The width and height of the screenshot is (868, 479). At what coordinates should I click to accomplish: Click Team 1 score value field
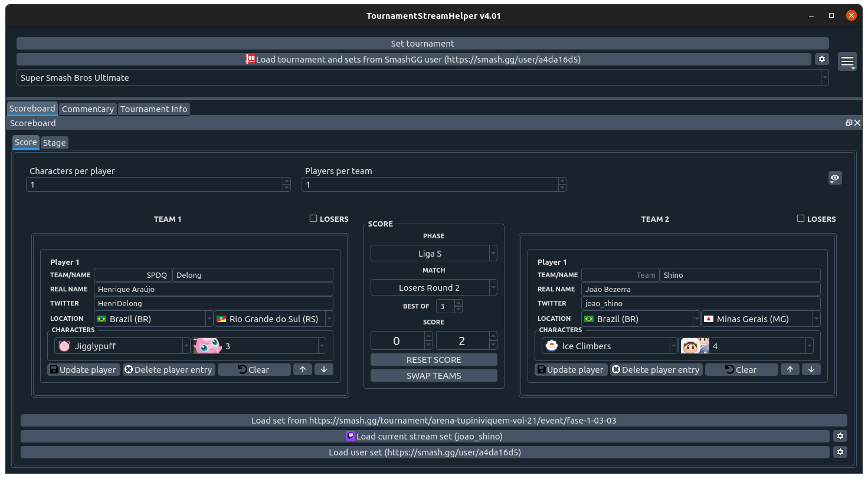pos(397,340)
